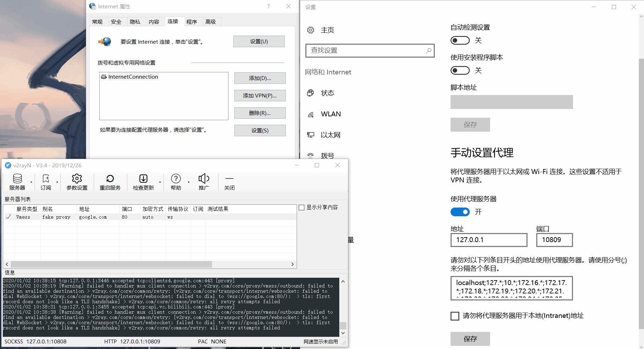Screen dimensions: 644x349
Task: Check the 显示分享内容 checkbox
Action: pyautogui.click(x=302, y=207)
